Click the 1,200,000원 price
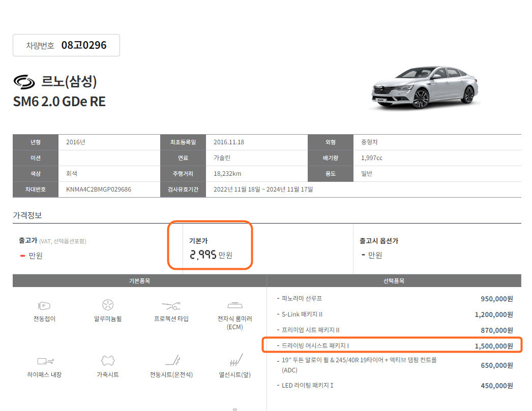 coord(494,314)
